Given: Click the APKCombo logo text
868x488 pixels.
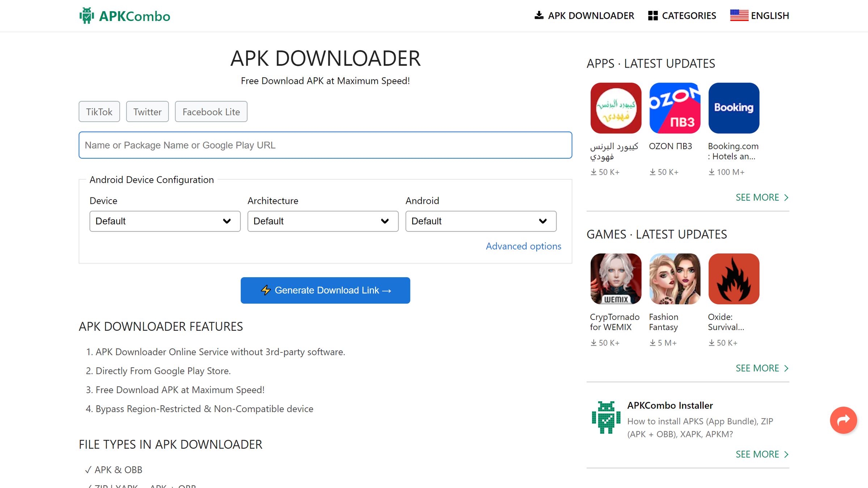Looking at the screenshot, I should point(135,16).
